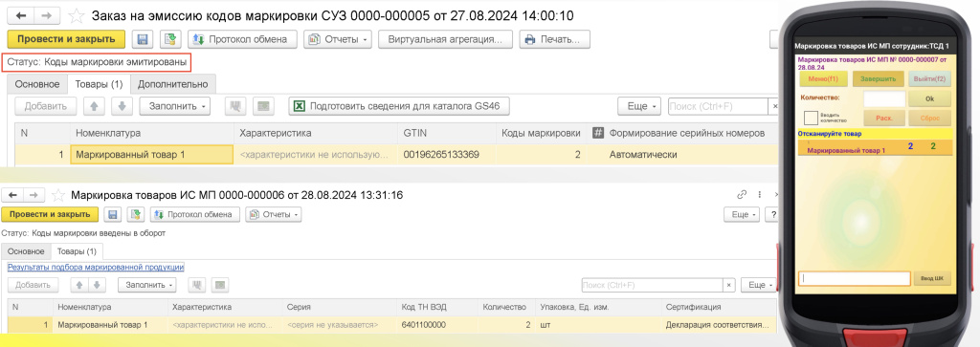This screenshot has height=347, width=980.
Task: Click barcode input field at scanner bottom
Action: [854, 278]
